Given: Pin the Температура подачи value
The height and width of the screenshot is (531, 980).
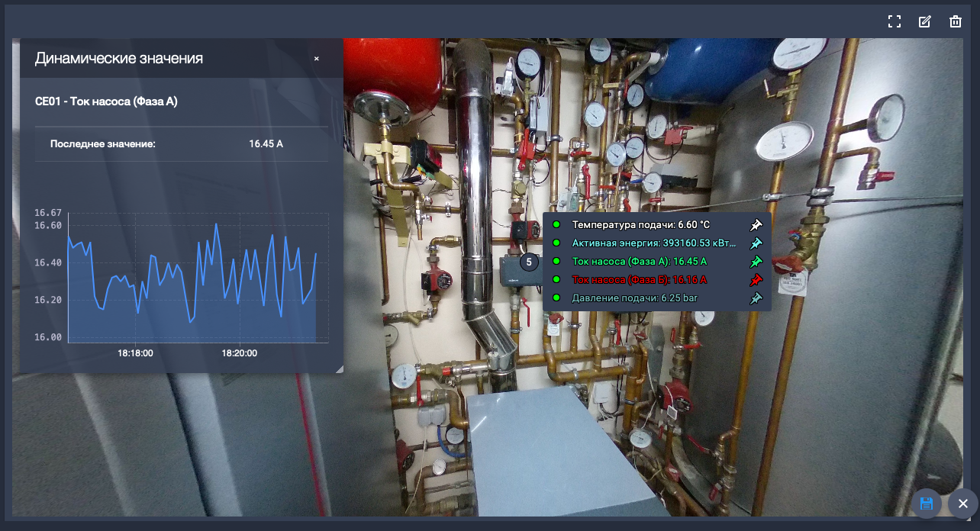Looking at the screenshot, I should (x=756, y=225).
